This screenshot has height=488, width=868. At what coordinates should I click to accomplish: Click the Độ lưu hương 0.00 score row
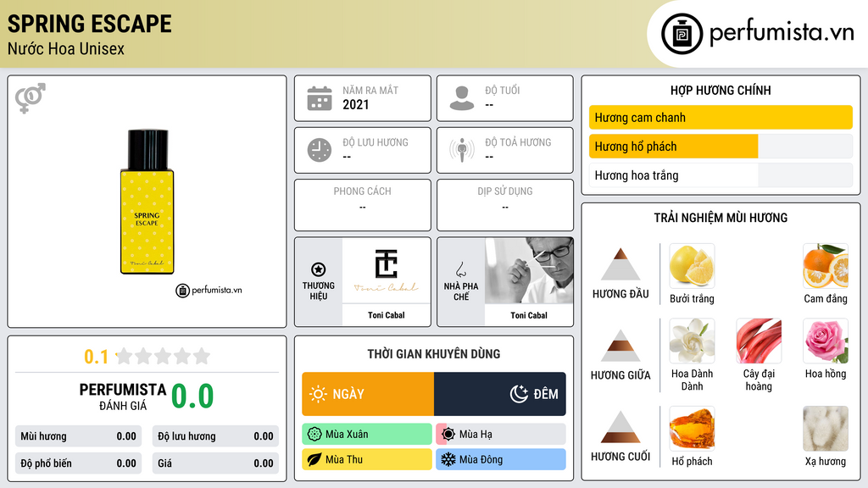(215, 436)
